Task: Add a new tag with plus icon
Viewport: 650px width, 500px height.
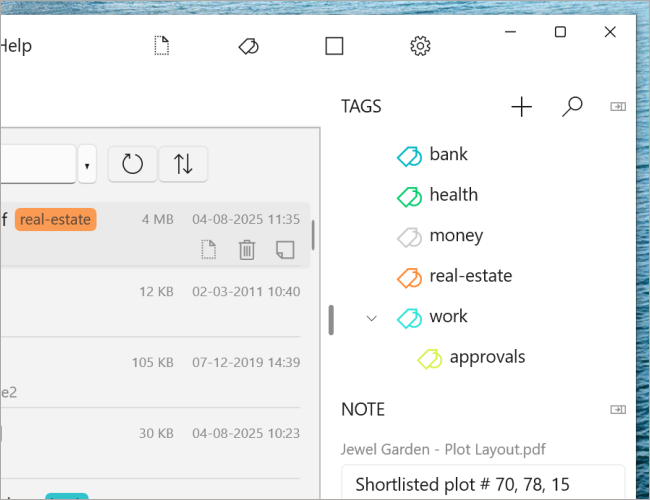Action: pos(521,107)
